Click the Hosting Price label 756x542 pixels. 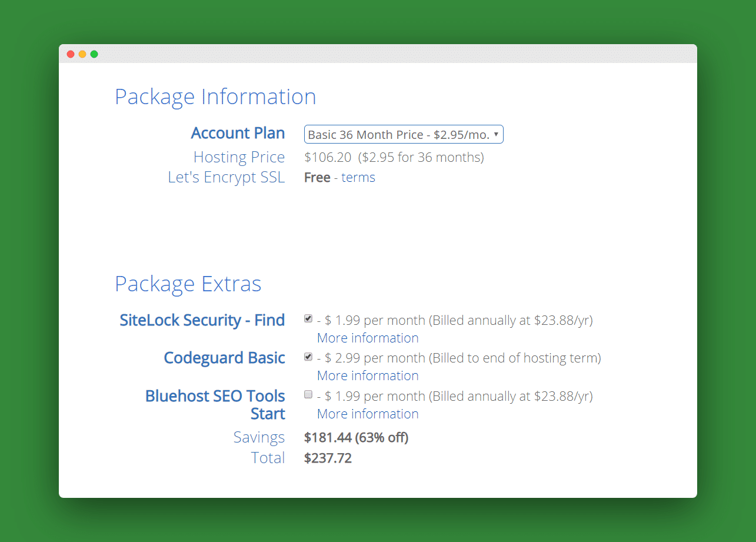tap(239, 157)
